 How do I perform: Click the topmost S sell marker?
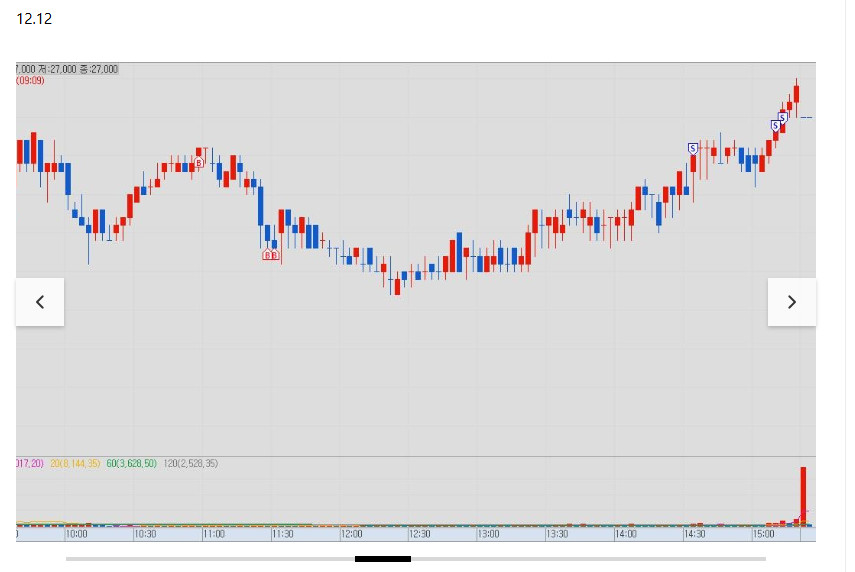coord(782,117)
